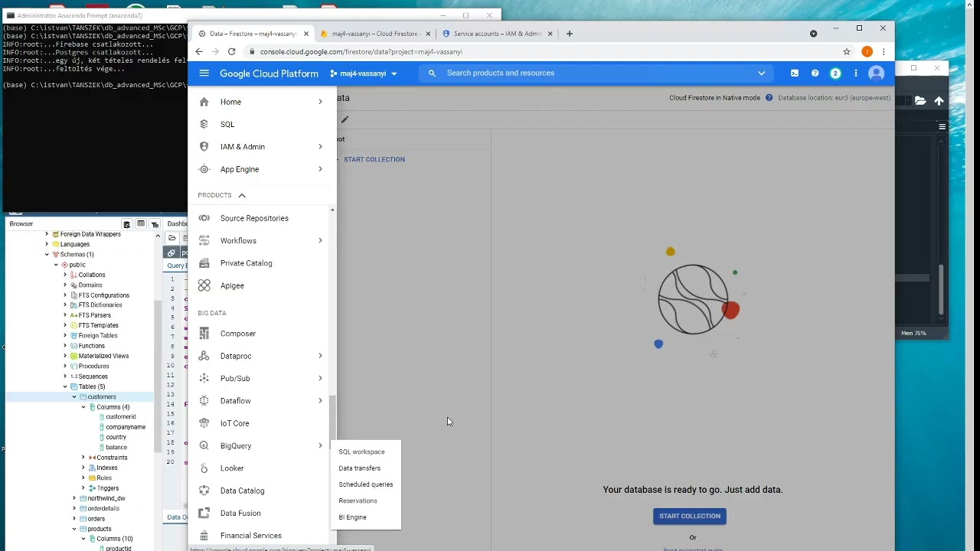
Task: Select Scheduled queries in BigQuery submenu
Action: [365, 484]
